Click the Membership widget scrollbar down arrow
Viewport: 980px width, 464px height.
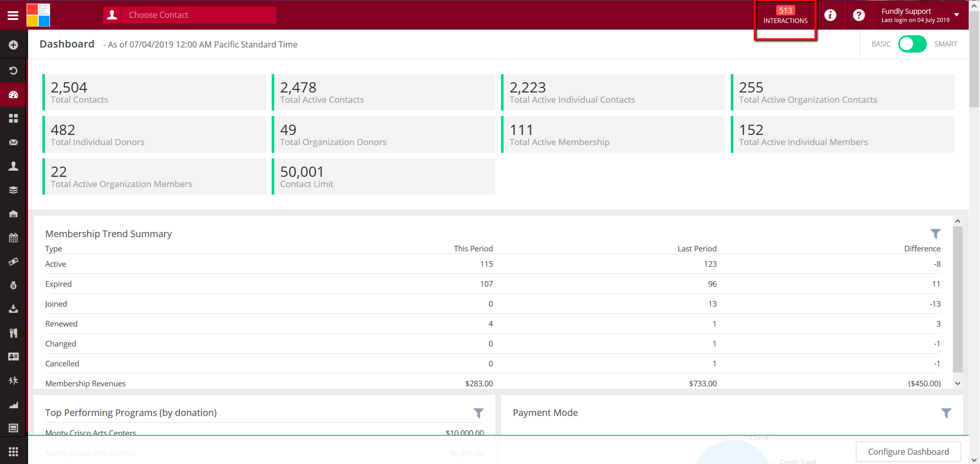click(x=958, y=383)
